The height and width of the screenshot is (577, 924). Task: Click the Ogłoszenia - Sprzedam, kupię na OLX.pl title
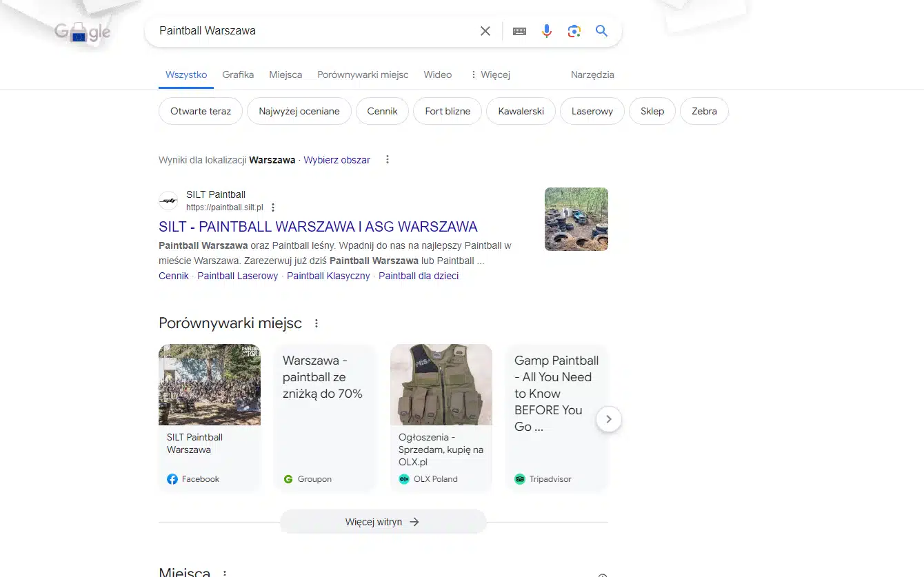click(441, 449)
